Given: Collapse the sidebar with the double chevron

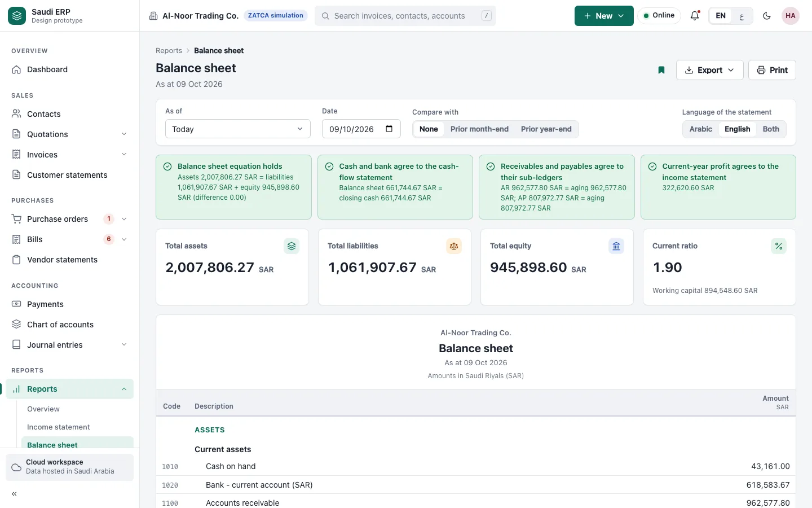Looking at the screenshot, I should click(14, 494).
